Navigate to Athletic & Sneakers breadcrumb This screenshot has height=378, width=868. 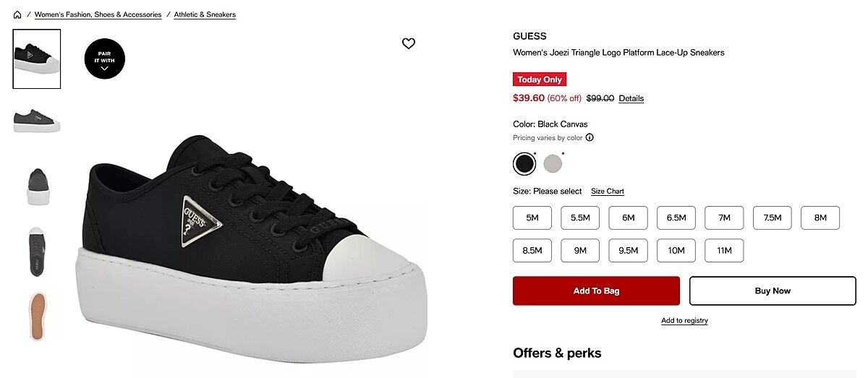(x=205, y=14)
